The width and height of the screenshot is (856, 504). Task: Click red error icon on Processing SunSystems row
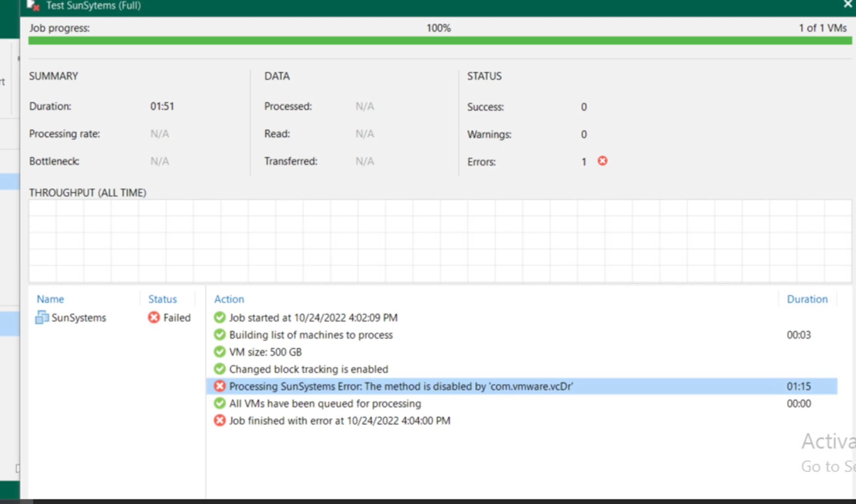219,386
